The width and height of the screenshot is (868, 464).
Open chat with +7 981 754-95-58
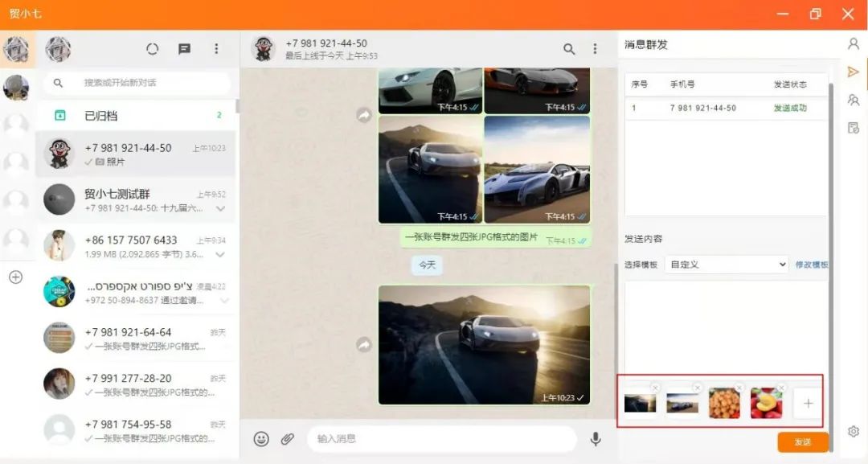pos(136,429)
